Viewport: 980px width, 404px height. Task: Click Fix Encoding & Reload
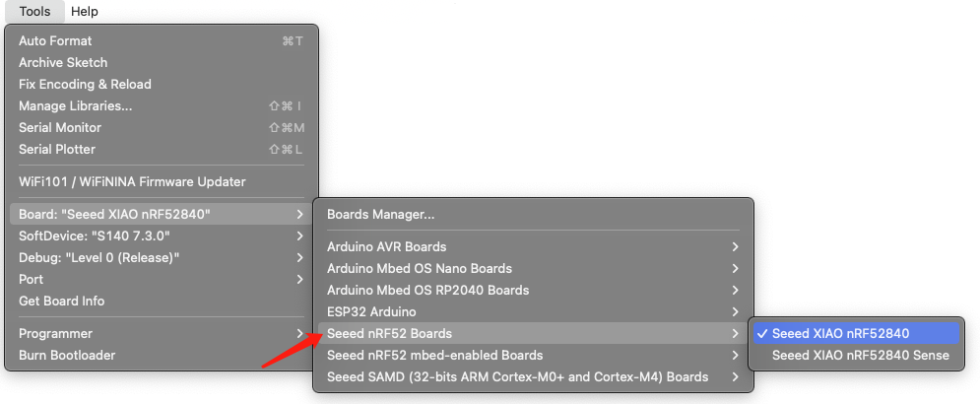161,85
